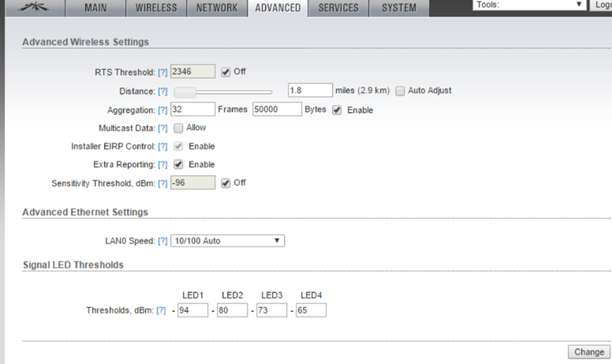Click the Sensitivity Threshold dBm field

(x=192, y=182)
